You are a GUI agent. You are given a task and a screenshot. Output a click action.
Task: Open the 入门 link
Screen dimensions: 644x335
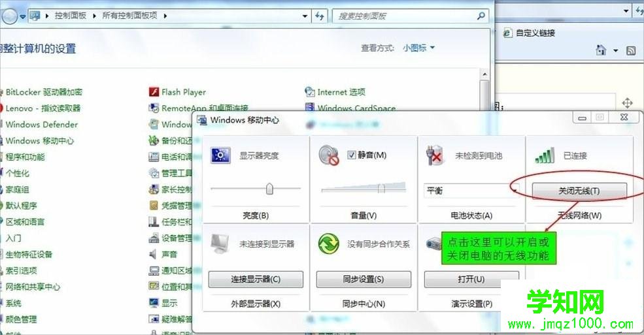14,238
